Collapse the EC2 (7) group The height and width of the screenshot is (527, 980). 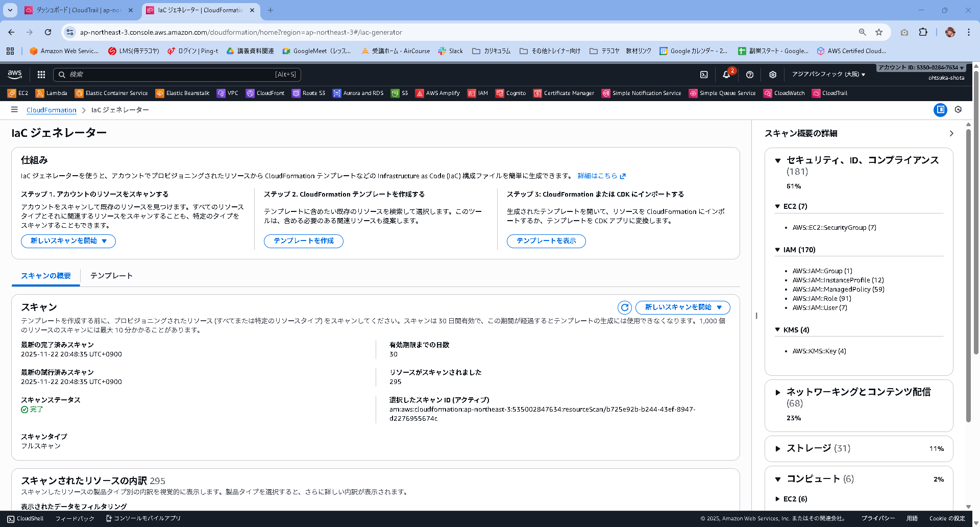(777, 206)
